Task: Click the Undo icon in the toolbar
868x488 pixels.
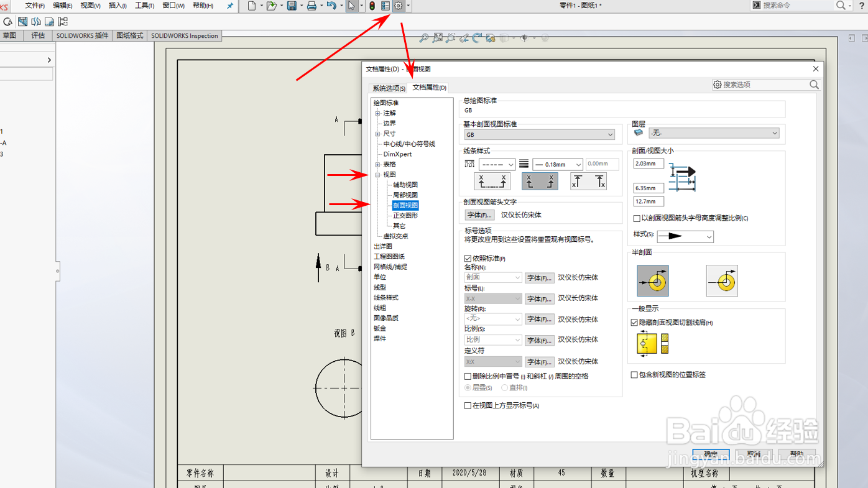Action: pyautogui.click(x=331, y=6)
